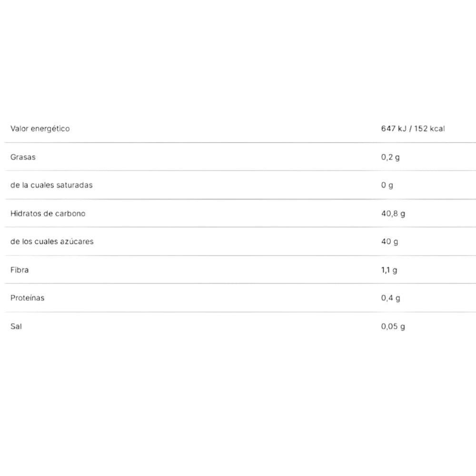Click the 'Hidratos de carbono' label

click(x=48, y=213)
